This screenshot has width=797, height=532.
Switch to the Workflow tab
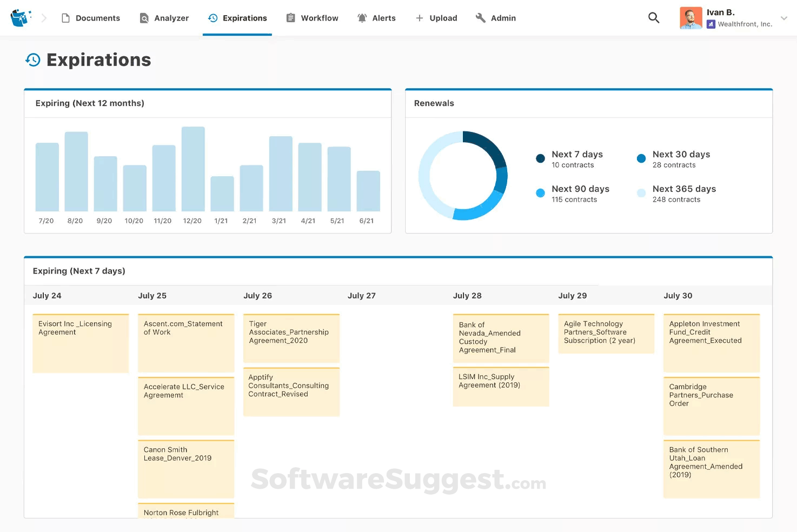[319, 18]
